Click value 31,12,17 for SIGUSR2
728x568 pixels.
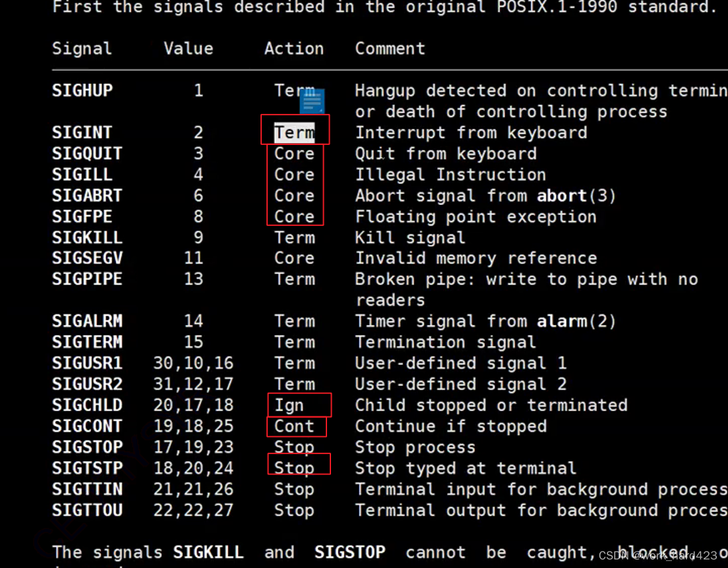click(x=193, y=385)
